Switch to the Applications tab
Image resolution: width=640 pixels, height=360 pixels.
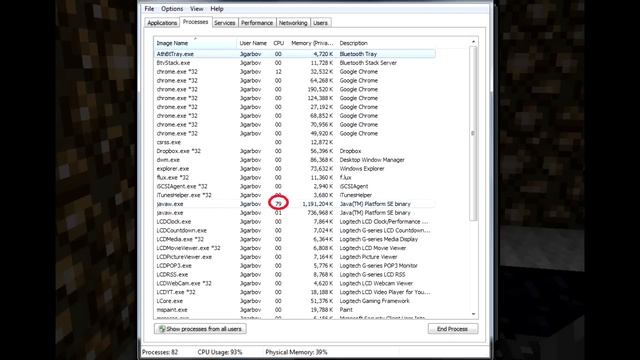[162, 23]
